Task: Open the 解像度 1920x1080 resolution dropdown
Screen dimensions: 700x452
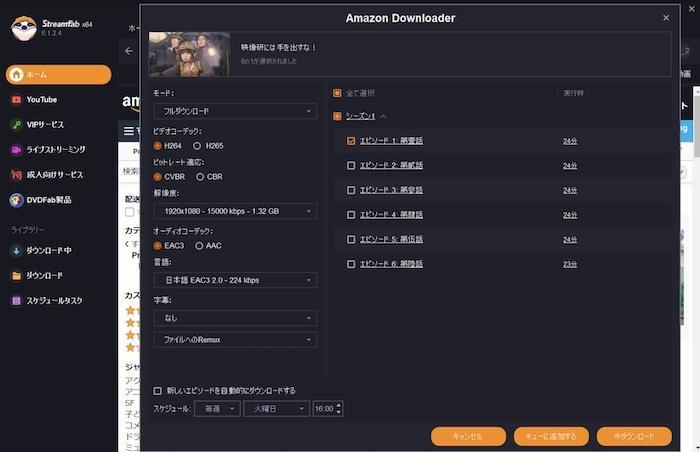Action: 235,211
